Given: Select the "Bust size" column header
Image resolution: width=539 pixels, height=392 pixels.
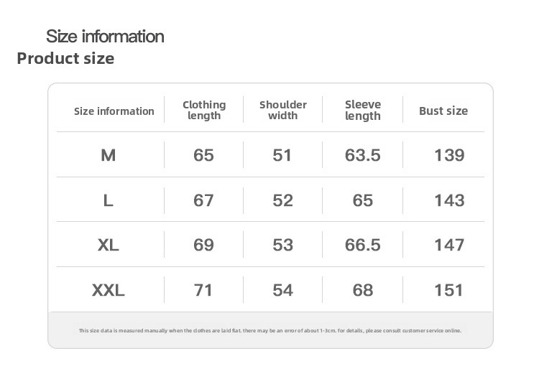Looking at the screenshot, I should coord(443,111).
